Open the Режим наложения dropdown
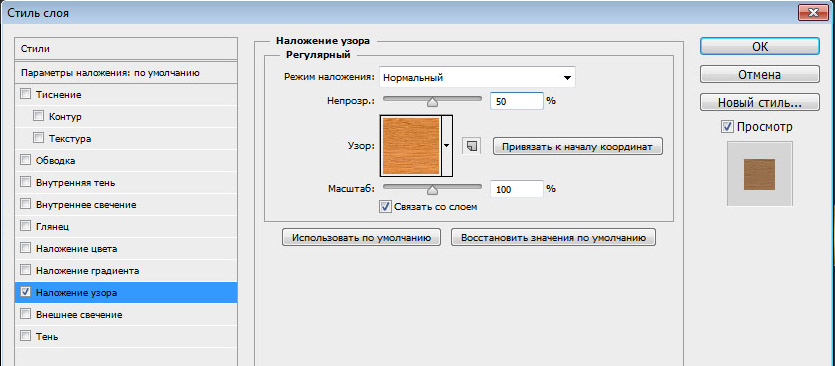835x366 pixels. (x=477, y=77)
